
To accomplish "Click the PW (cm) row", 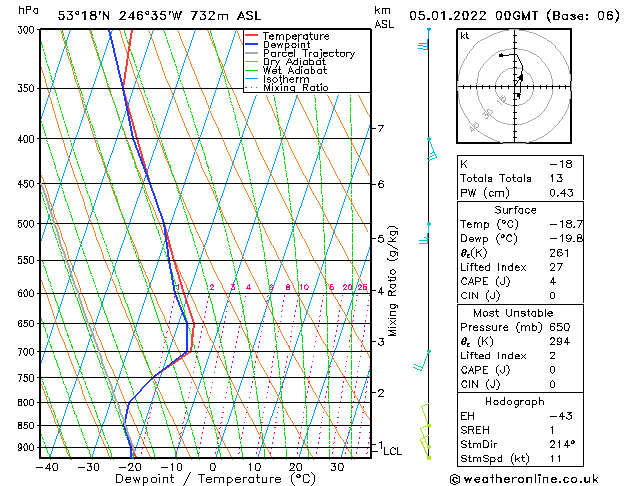I will [520, 193].
